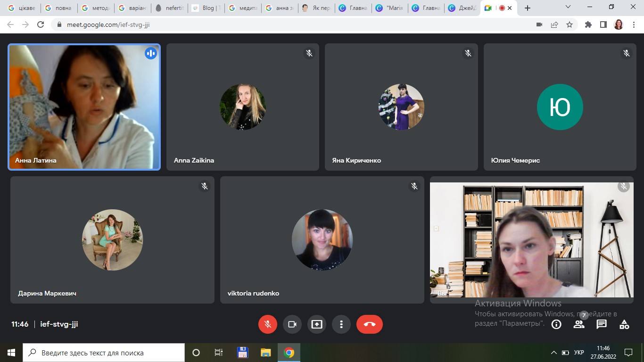This screenshot has height=362, width=644.
Task: Switch to the 'Blog' tab
Action: point(206,8)
